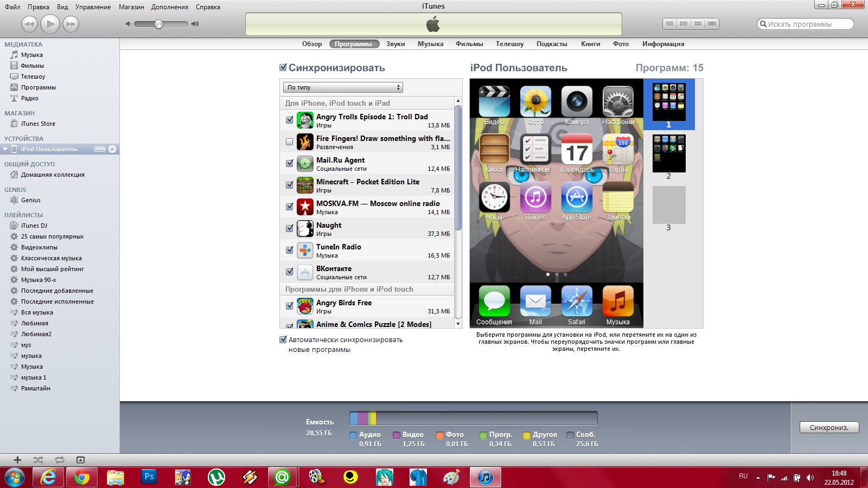Adjust the volume slider knob

158,24
